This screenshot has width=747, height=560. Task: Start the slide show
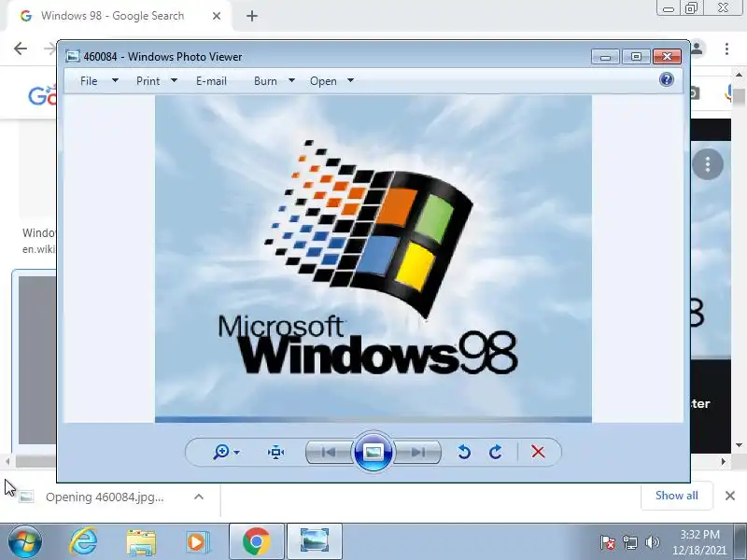click(x=373, y=452)
